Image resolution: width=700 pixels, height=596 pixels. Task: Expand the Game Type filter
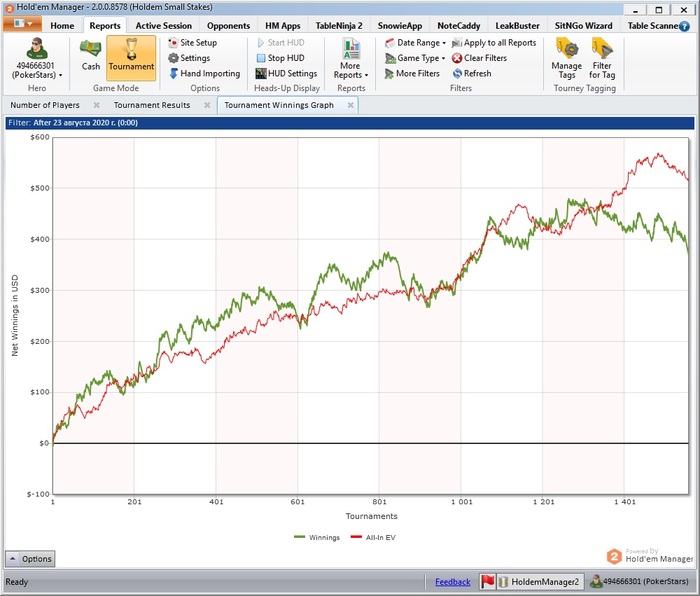415,58
